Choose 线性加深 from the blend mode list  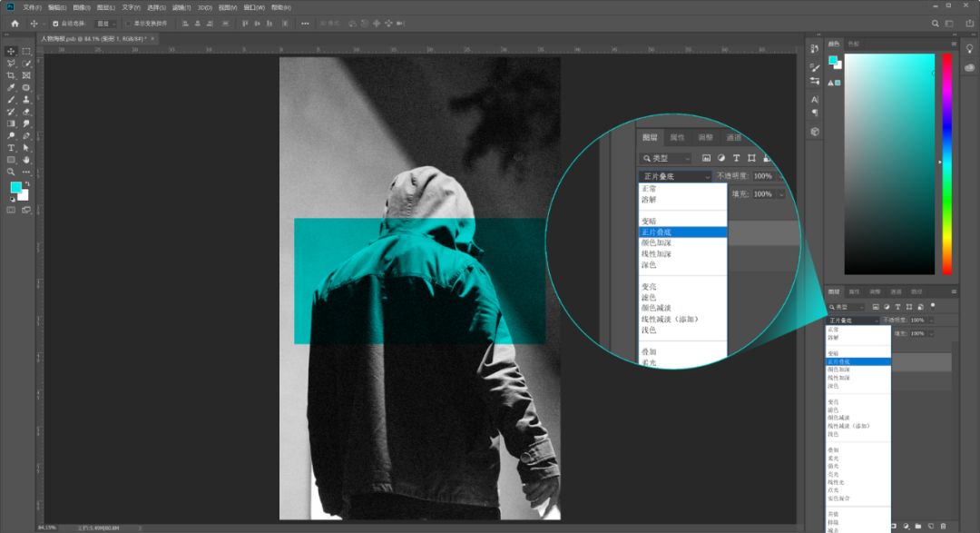(x=839, y=378)
